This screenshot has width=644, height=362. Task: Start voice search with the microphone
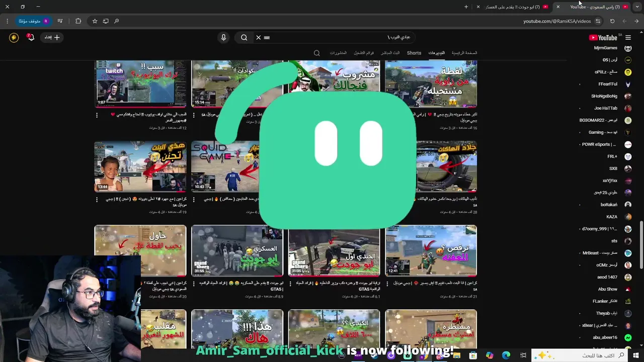click(223, 38)
